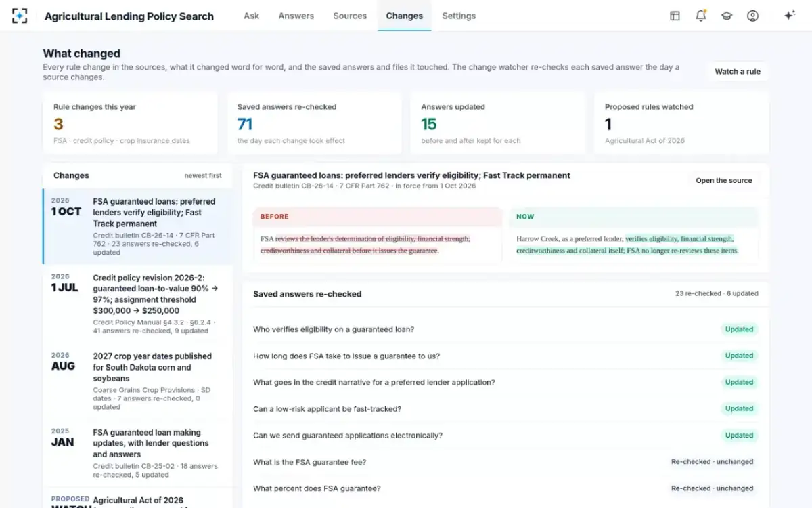Screen dimensions: 812x508
Task: Open the Saved answers re-checked card
Action: pyautogui.click(x=314, y=123)
